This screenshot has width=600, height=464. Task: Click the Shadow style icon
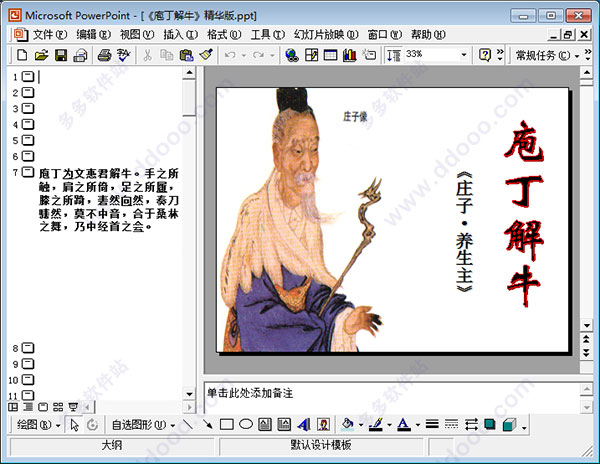(x=490, y=424)
